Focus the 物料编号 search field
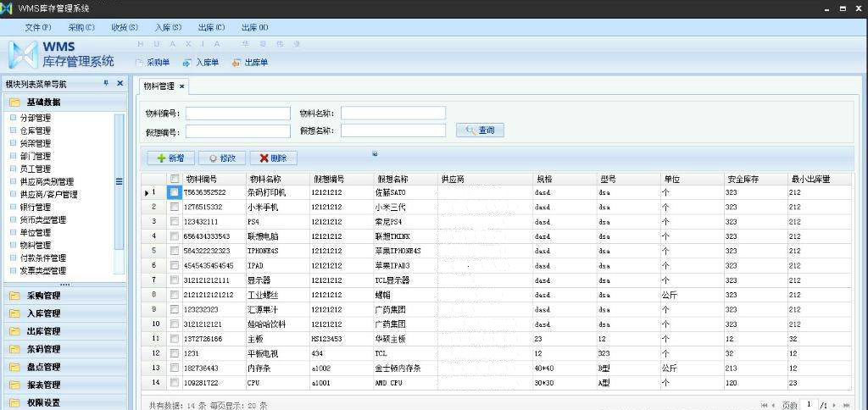 coord(238,114)
